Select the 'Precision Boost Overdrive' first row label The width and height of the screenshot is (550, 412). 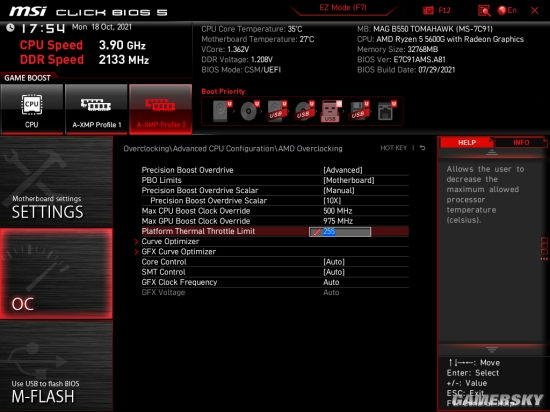(x=187, y=170)
